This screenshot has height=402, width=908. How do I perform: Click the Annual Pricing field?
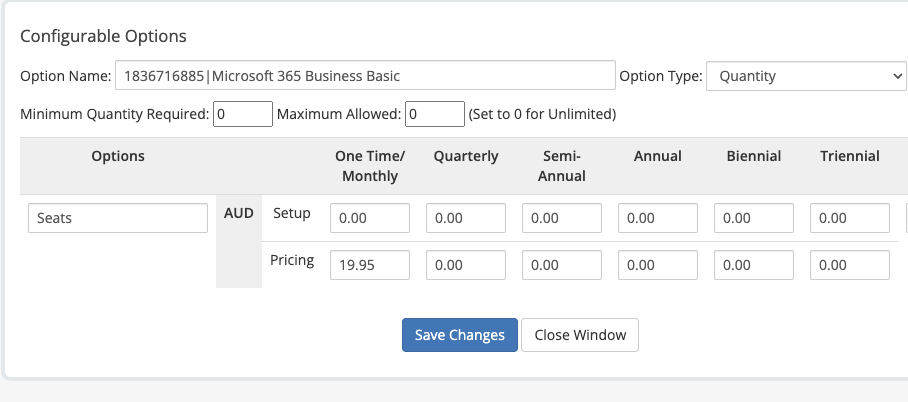coord(658,265)
